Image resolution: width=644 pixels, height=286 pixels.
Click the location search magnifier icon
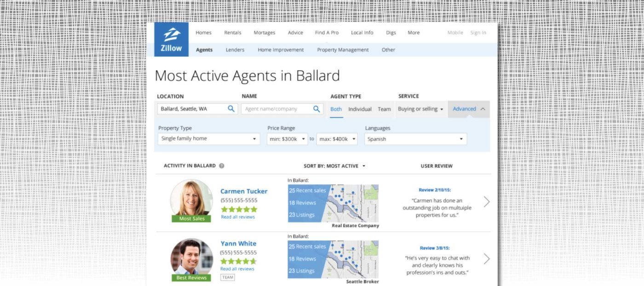pos(231,109)
